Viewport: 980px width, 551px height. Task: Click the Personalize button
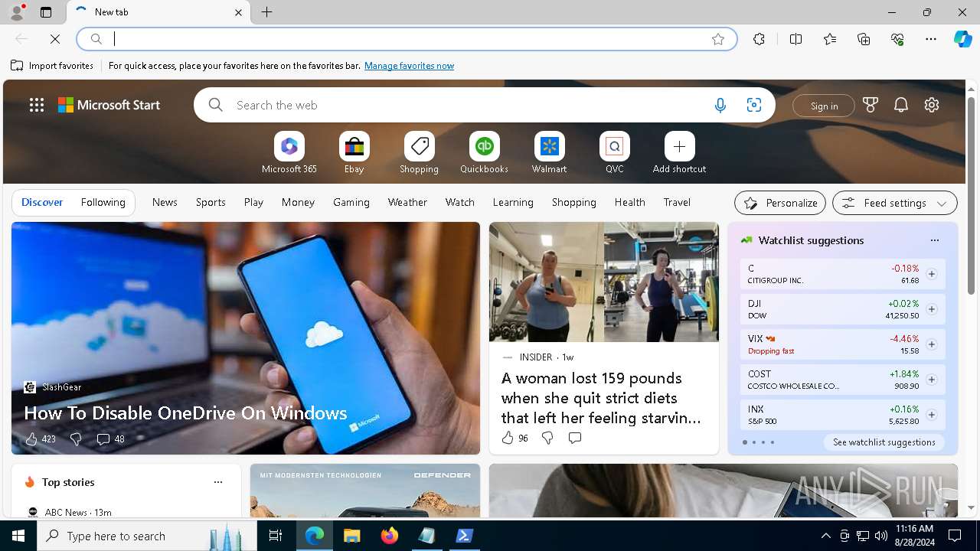pos(780,203)
